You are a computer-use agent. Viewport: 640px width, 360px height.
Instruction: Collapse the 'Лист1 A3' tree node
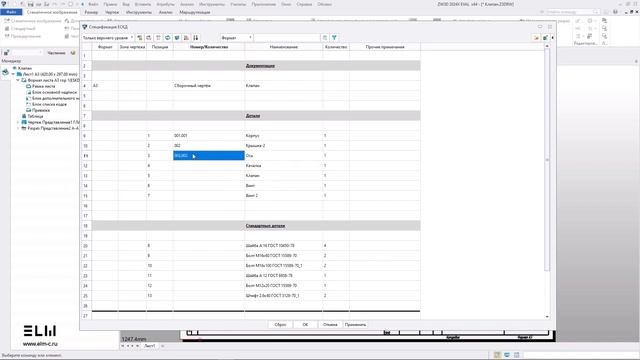[13, 74]
